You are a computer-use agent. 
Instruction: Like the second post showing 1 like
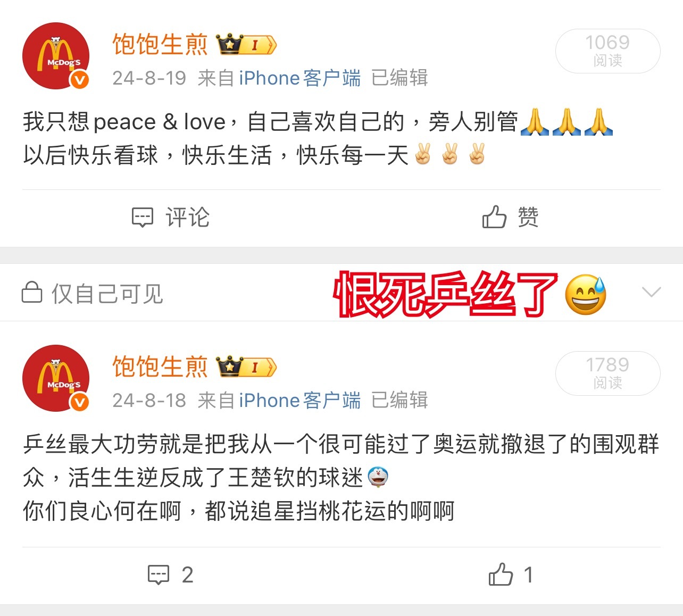tap(511, 575)
